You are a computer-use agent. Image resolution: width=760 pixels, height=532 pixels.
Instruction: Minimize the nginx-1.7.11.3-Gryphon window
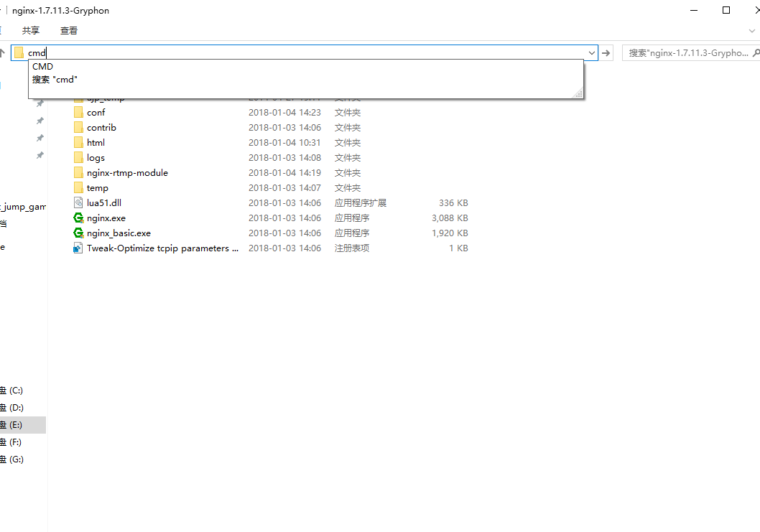(694, 10)
